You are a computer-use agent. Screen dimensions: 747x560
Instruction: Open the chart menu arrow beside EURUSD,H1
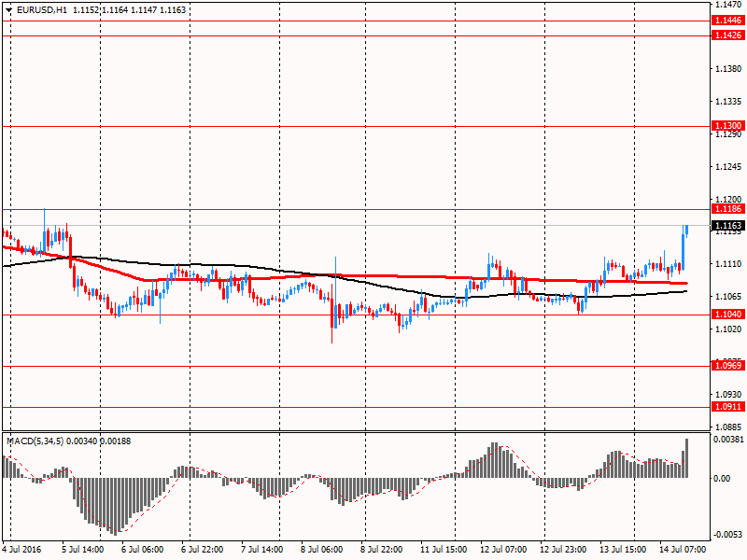pos(8,10)
